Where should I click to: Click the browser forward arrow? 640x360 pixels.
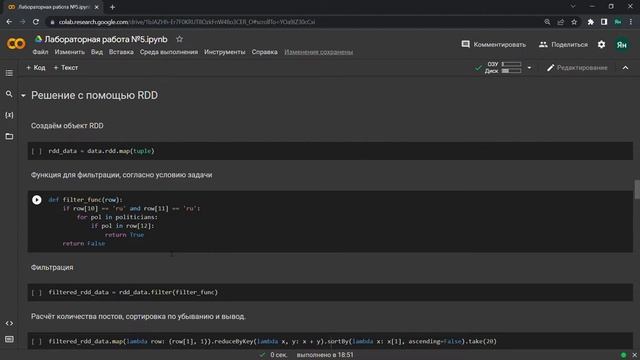coord(22,22)
